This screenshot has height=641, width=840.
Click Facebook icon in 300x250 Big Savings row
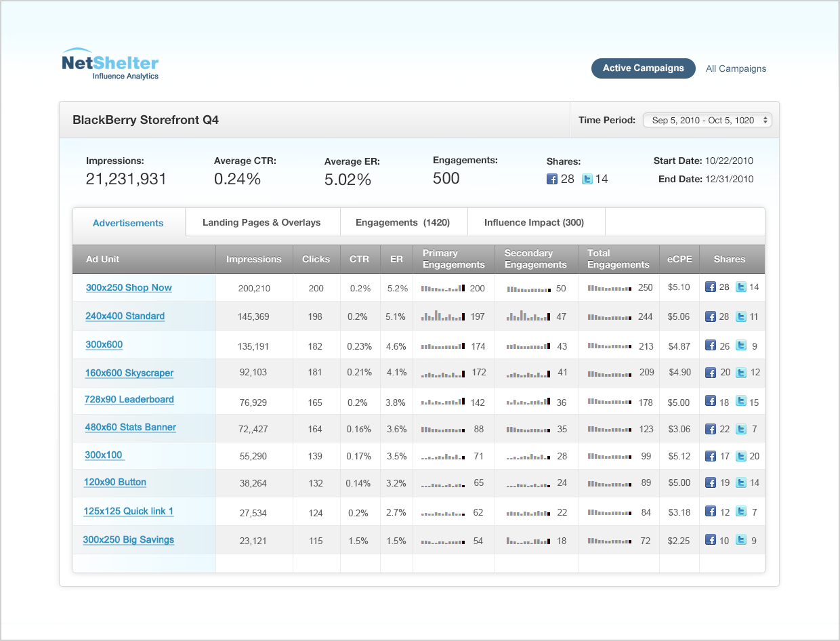(x=711, y=540)
